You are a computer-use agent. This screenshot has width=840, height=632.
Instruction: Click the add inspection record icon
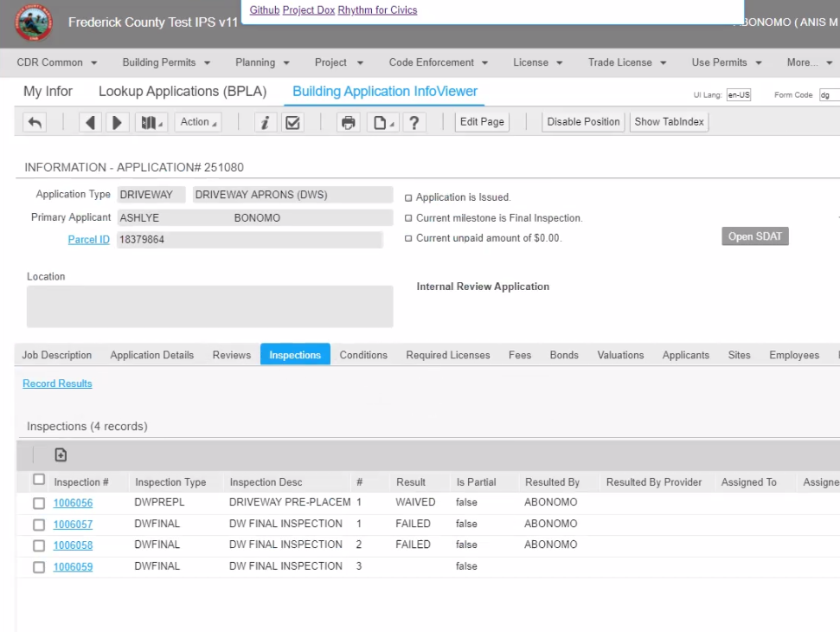tap(61, 455)
